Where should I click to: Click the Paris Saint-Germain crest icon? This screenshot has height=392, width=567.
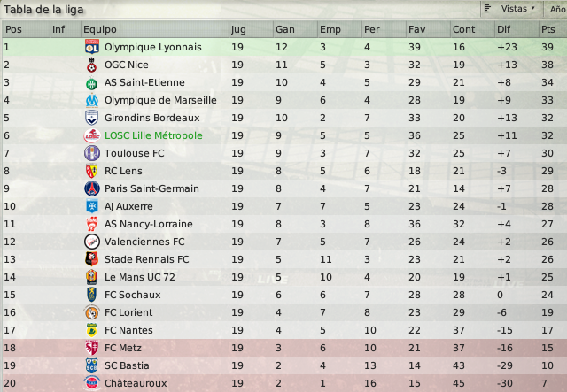click(92, 188)
